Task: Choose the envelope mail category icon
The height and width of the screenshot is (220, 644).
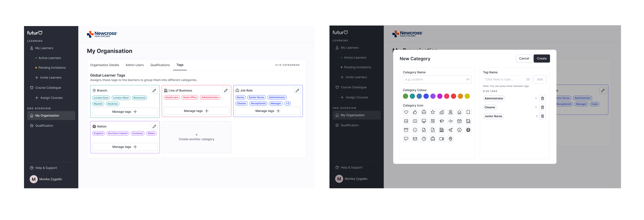Action: pyautogui.click(x=415, y=139)
